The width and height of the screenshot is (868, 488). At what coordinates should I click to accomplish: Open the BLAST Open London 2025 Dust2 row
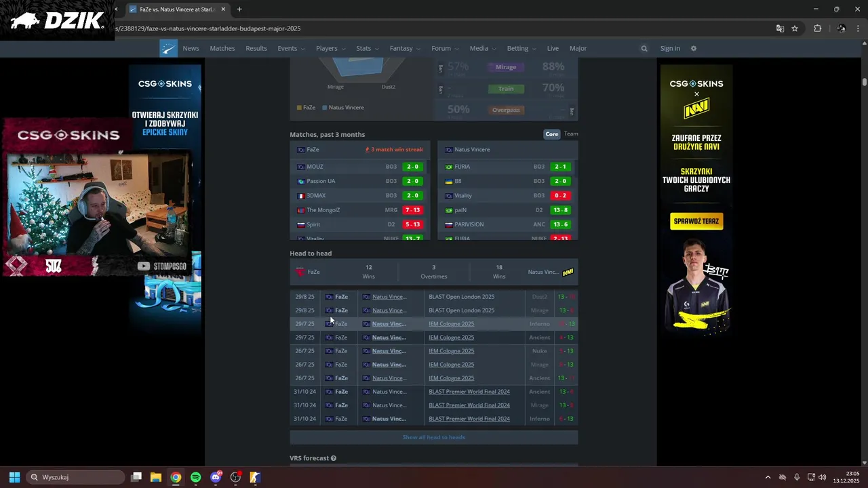click(434, 297)
